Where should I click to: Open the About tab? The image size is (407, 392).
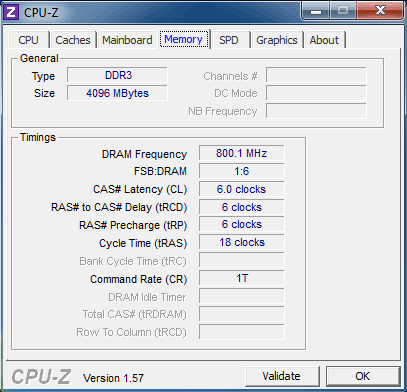[324, 40]
